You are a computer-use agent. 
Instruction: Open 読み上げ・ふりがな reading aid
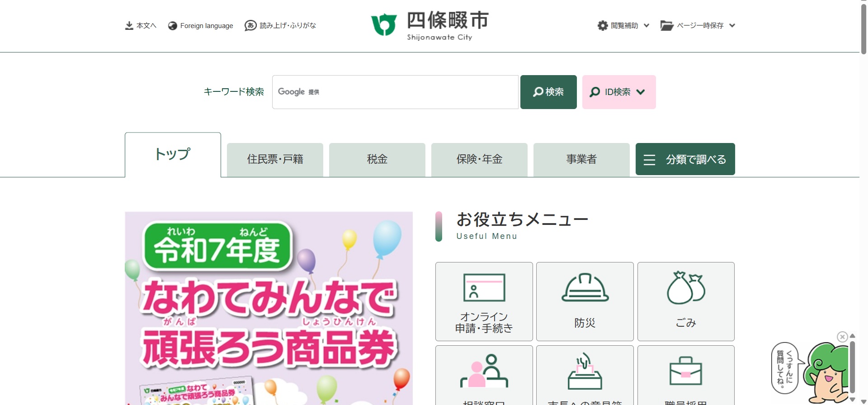[x=280, y=26]
